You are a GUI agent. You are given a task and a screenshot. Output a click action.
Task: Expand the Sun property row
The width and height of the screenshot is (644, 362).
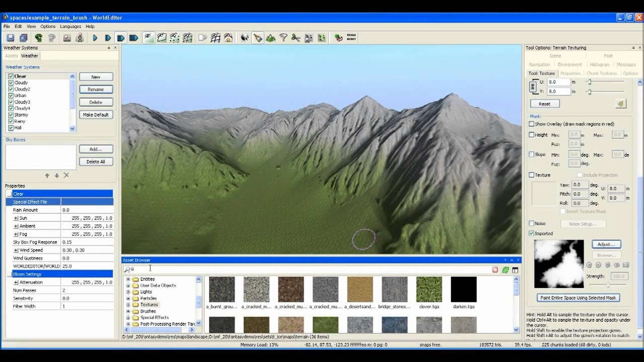pos(16,218)
